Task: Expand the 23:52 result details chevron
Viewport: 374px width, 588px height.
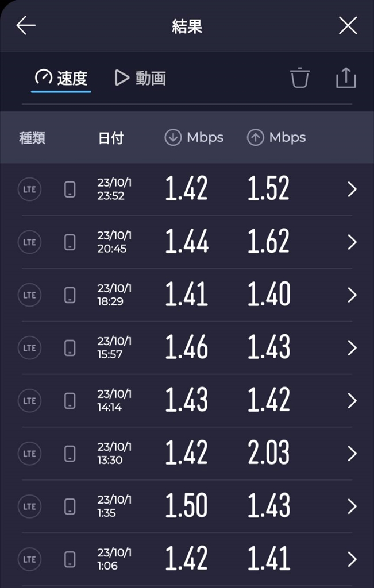Action: (x=352, y=189)
